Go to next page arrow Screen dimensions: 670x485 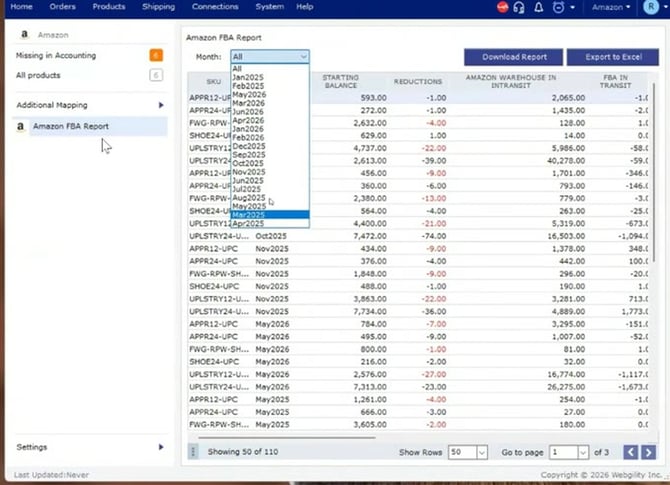[x=648, y=452]
